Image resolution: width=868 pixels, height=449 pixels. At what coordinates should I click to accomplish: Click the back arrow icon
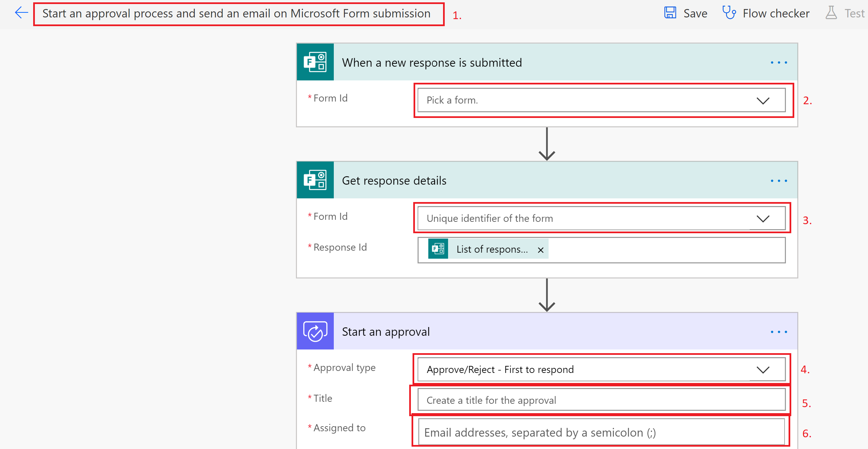pos(21,13)
